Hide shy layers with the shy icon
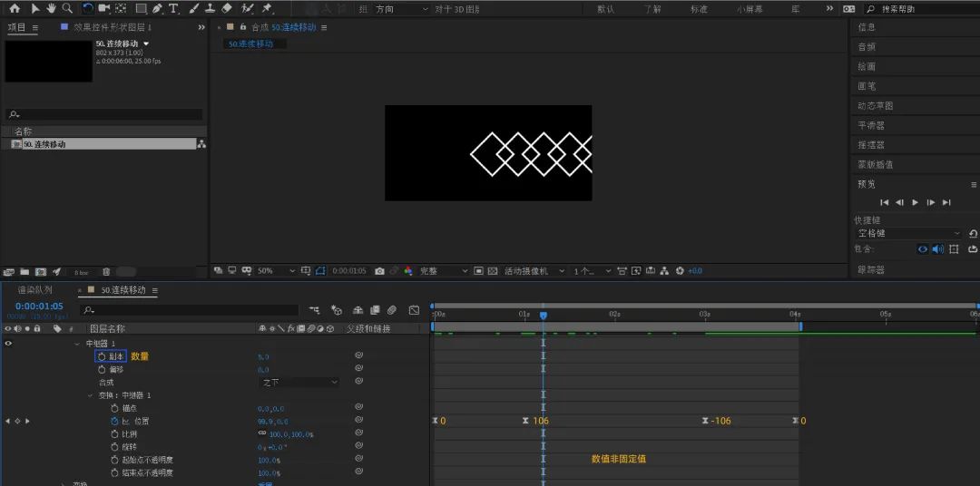Image resolution: width=980 pixels, height=486 pixels. click(358, 310)
